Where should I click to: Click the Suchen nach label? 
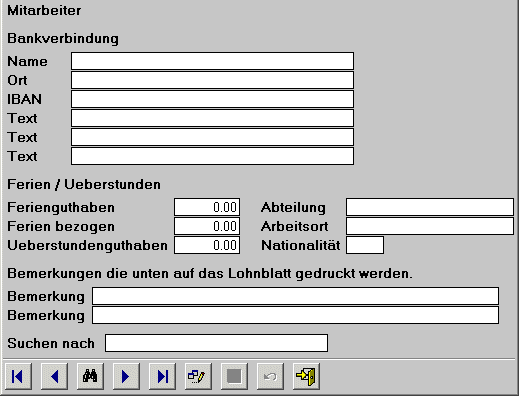tap(51, 343)
